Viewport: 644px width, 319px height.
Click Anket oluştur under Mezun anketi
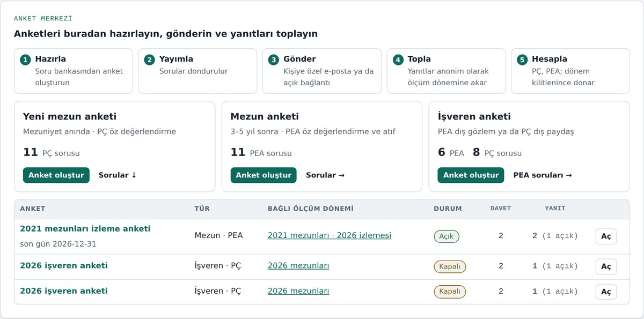coord(264,175)
